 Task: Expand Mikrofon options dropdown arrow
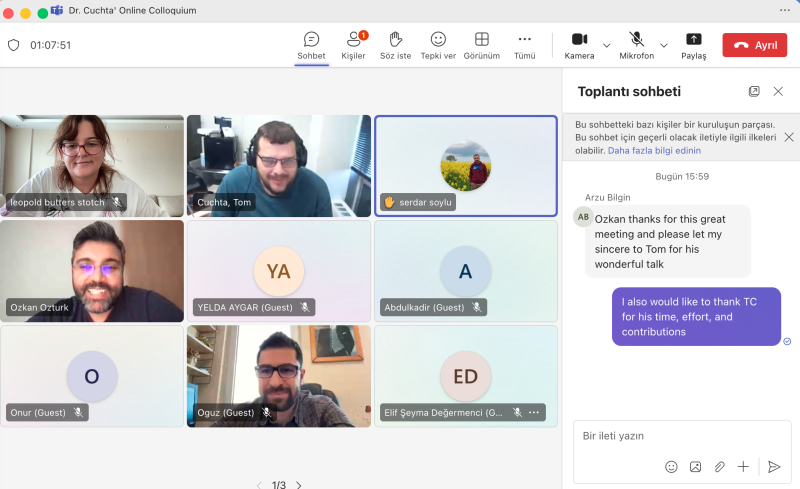click(664, 45)
